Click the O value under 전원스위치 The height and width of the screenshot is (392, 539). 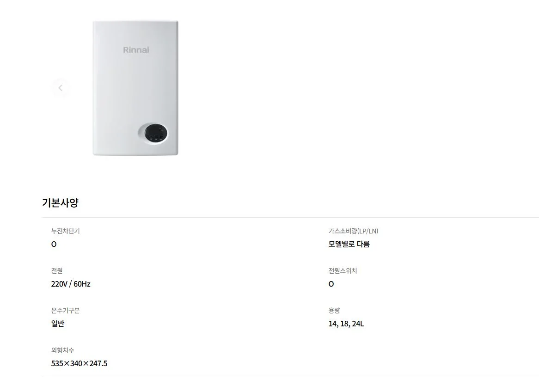coord(330,283)
